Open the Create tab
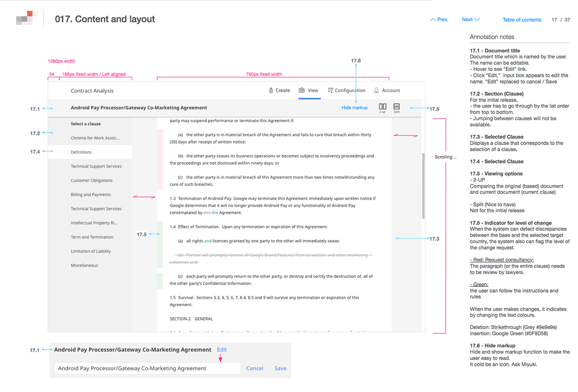 pyautogui.click(x=279, y=90)
